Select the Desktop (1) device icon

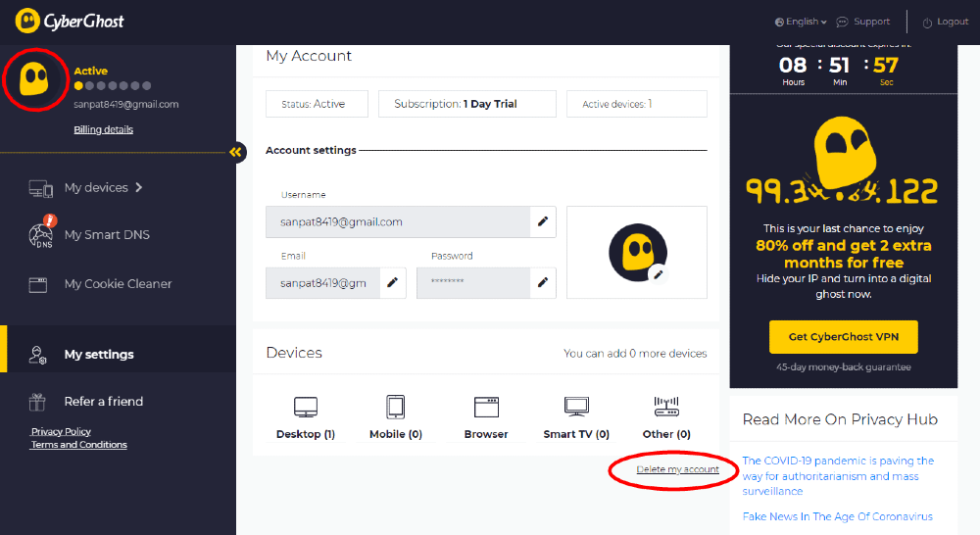pyautogui.click(x=306, y=408)
